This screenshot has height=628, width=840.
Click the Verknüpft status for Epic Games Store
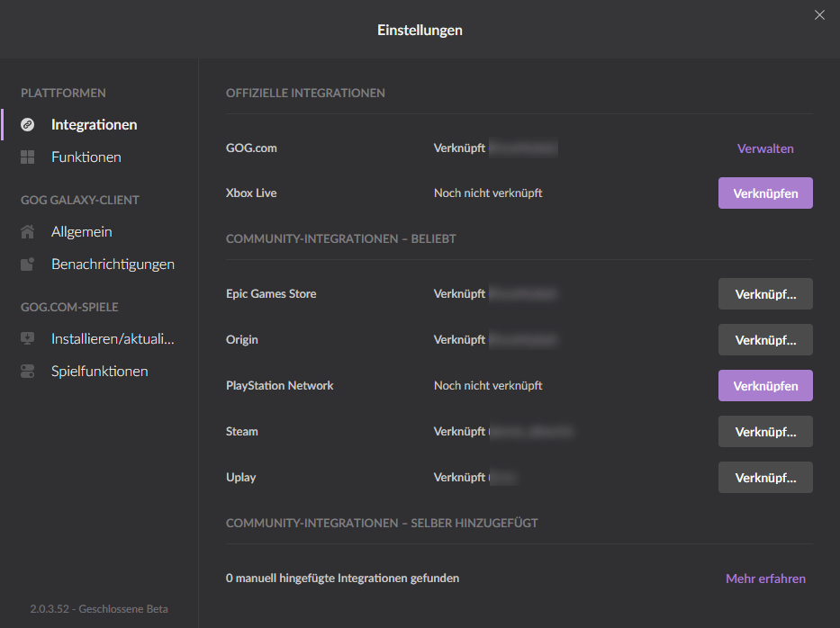click(459, 293)
